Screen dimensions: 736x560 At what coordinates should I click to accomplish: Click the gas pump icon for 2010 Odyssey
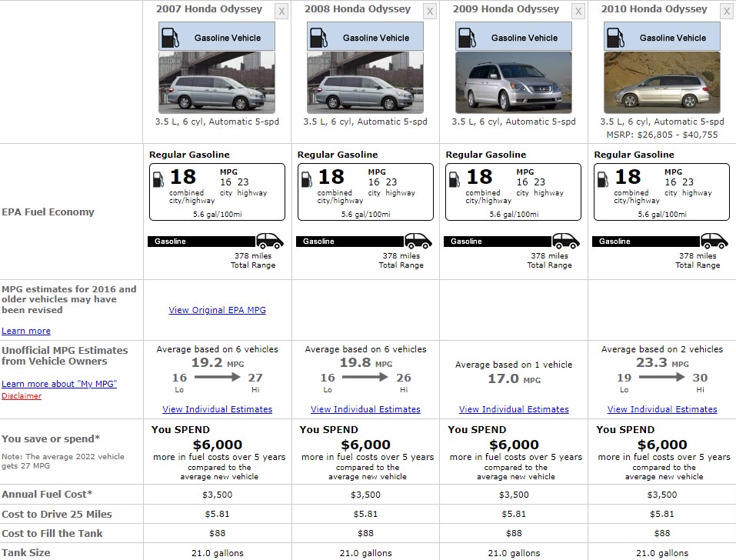(x=615, y=38)
